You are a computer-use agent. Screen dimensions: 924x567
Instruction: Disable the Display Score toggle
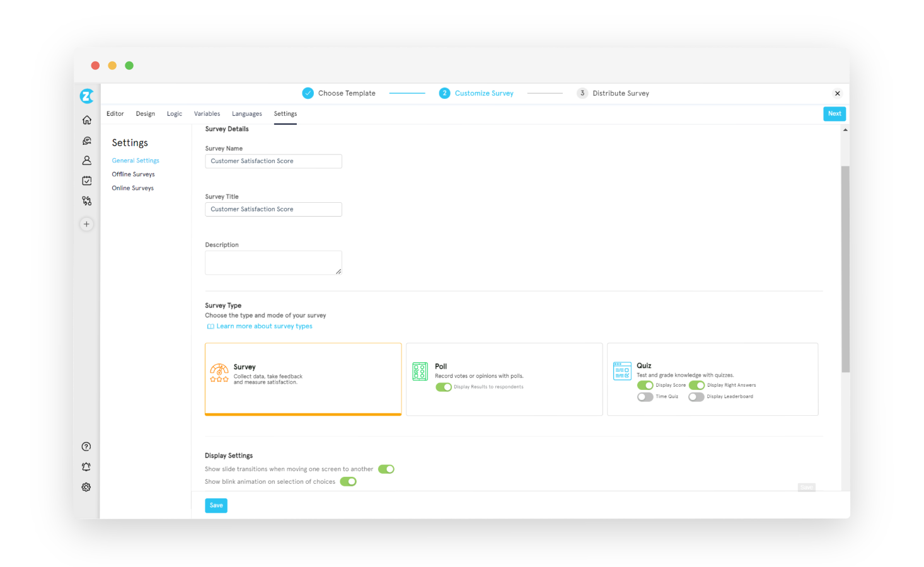645,384
